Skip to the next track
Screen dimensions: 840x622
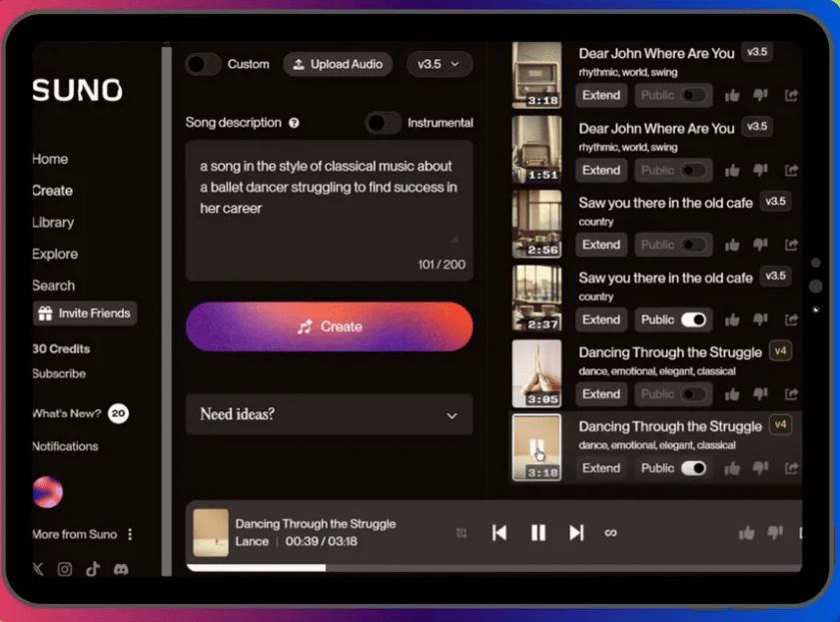tap(576, 533)
